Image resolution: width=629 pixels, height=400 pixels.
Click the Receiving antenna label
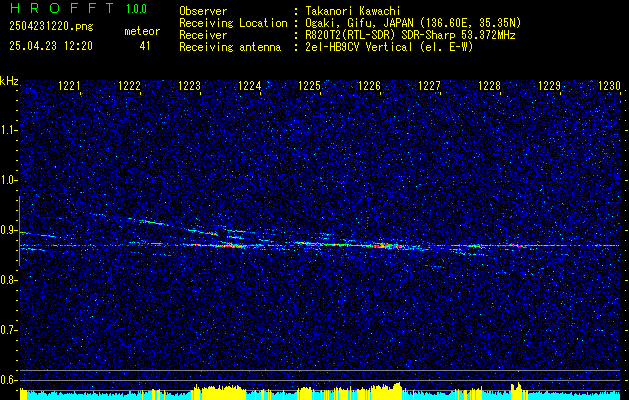click(230, 47)
